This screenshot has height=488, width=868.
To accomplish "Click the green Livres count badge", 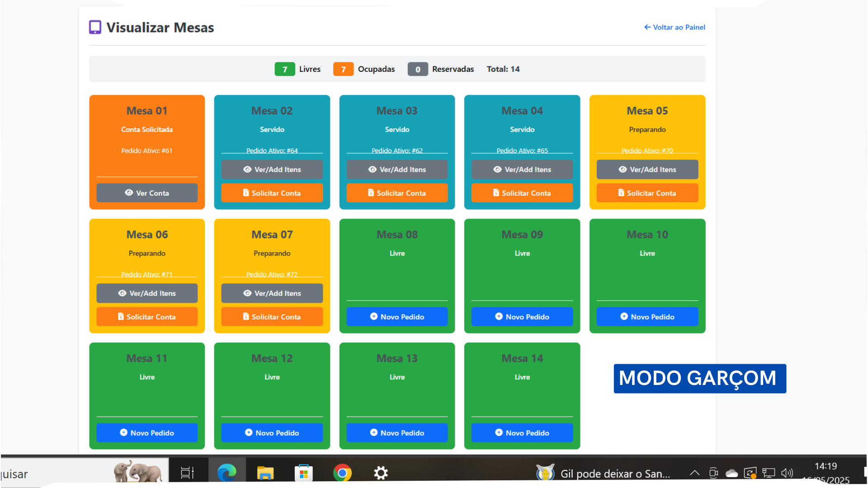I will tap(285, 69).
